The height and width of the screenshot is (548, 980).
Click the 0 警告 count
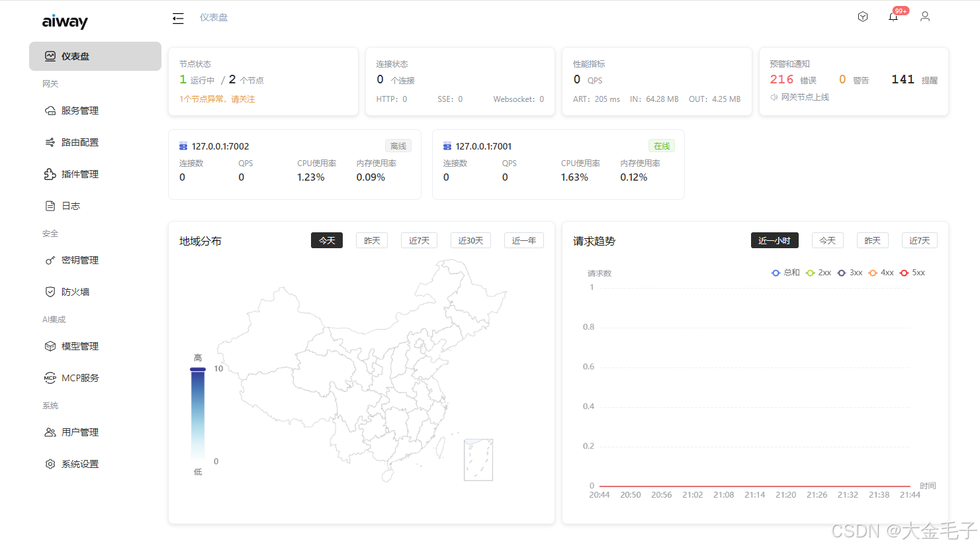(x=854, y=79)
